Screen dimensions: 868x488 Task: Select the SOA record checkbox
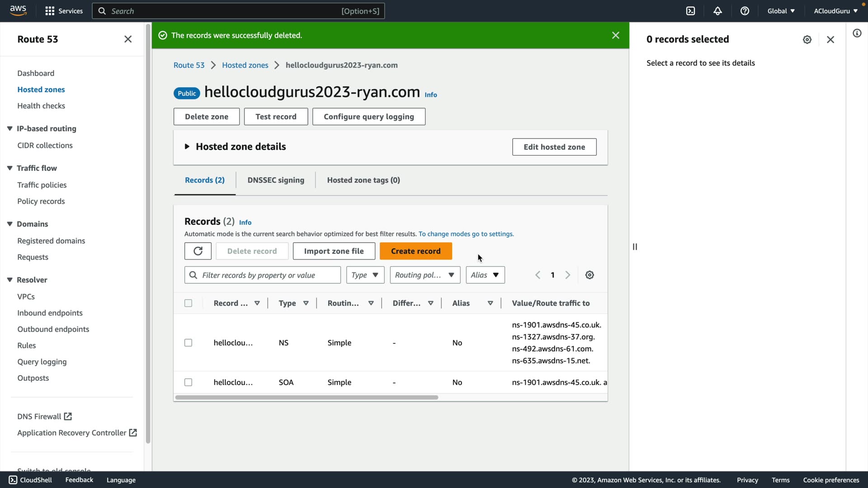pos(189,382)
